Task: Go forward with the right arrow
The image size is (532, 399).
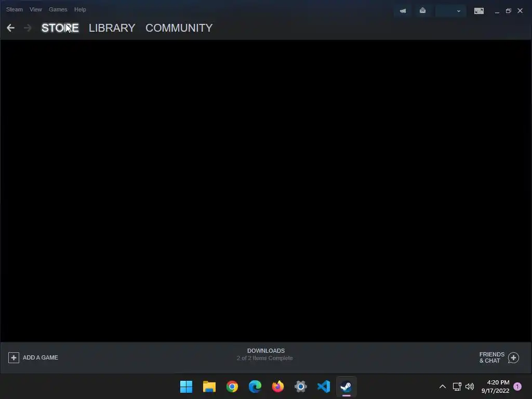Action: pos(28,28)
